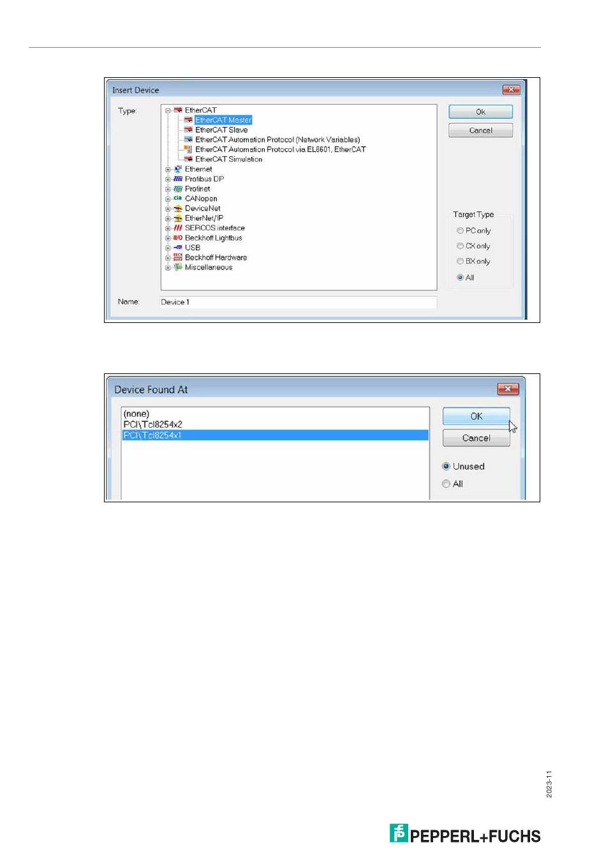This screenshot has width=606, height=868.
Task: Close the Device Found At dialog
Action: pyautogui.click(x=508, y=389)
